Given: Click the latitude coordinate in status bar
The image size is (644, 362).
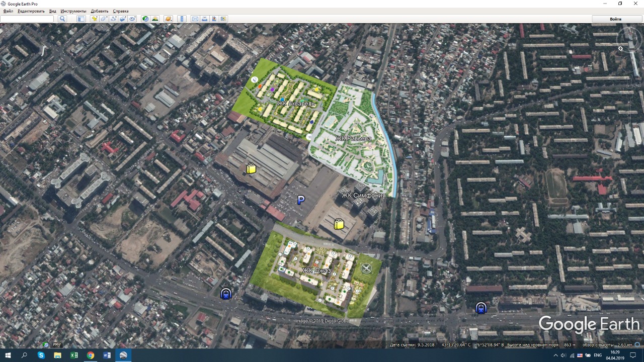Looking at the screenshot, I should click(455, 345).
